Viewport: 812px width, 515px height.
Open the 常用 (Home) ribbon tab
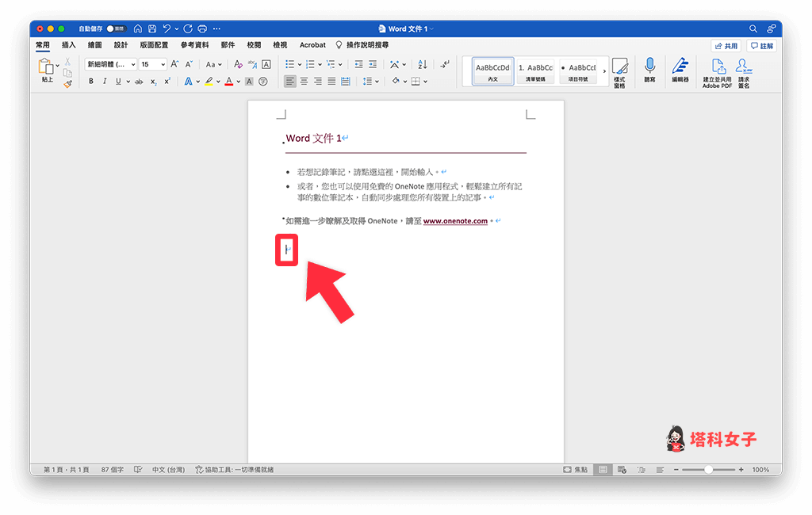pyautogui.click(x=43, y=45)
